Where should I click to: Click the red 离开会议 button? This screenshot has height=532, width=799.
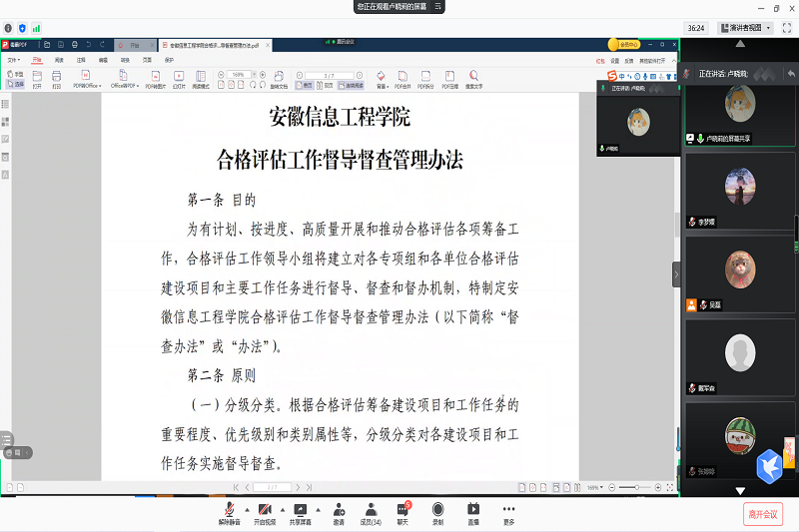pyautogui.click(x=762, y=514)
